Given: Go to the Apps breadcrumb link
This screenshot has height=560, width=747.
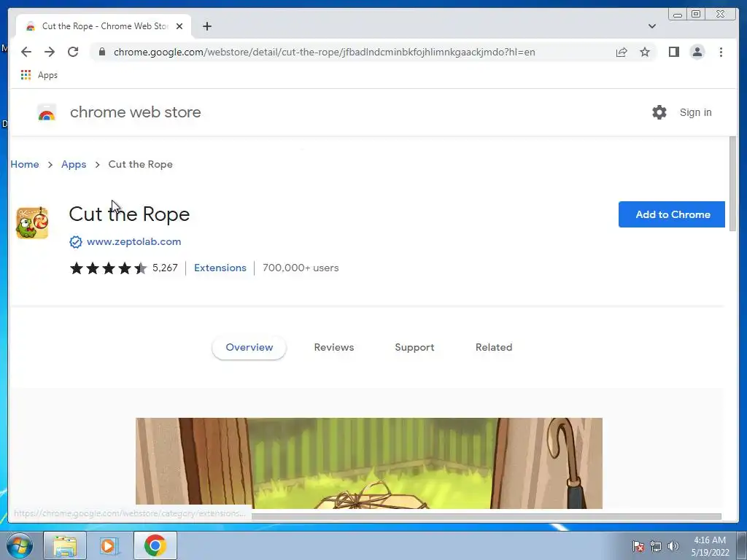Looking at the screenshot, I should pyautogui.click(x=74, y=164).
